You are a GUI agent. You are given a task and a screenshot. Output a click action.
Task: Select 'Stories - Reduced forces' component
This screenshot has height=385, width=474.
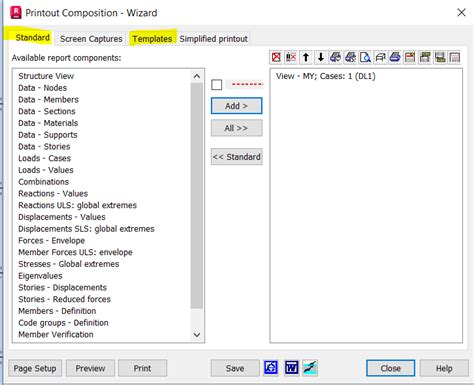(65, 299)
